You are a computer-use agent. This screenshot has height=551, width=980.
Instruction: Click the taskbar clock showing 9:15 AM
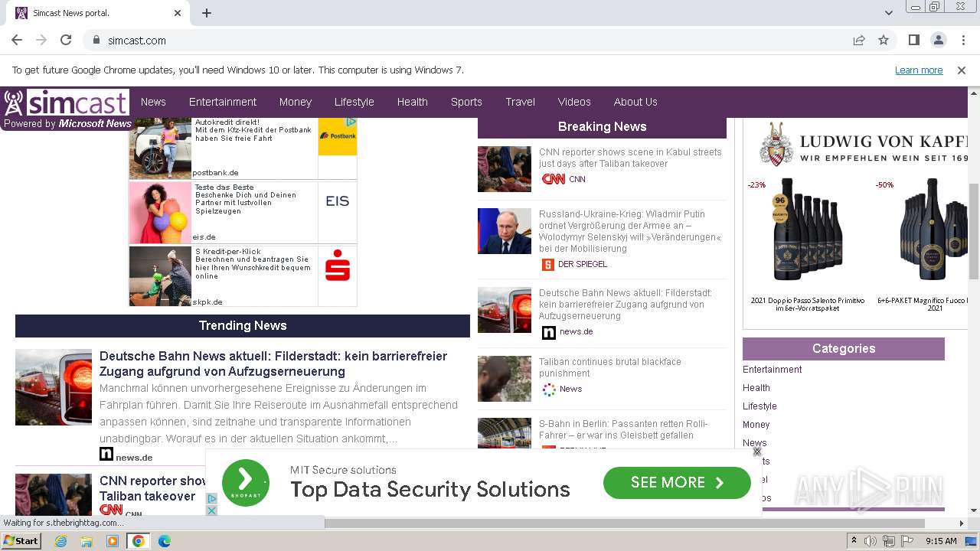pyautogui.click(x=941, y=541)
